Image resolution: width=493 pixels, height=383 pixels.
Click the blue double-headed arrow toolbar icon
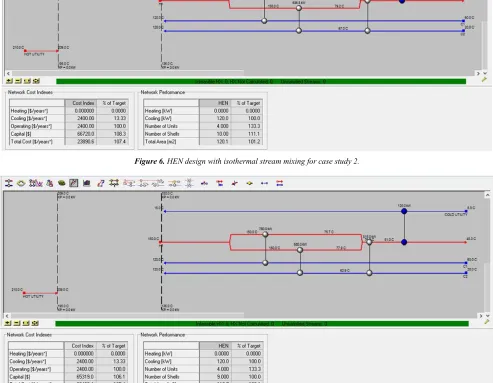point(264,183)
